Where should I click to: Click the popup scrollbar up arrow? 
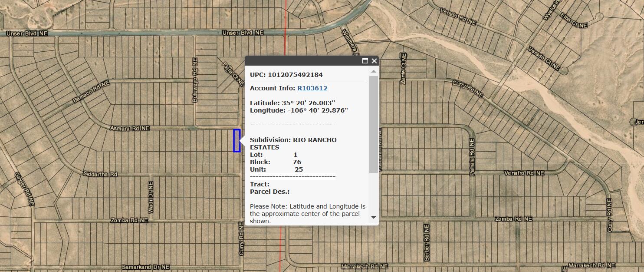click(x=373, y=71)
